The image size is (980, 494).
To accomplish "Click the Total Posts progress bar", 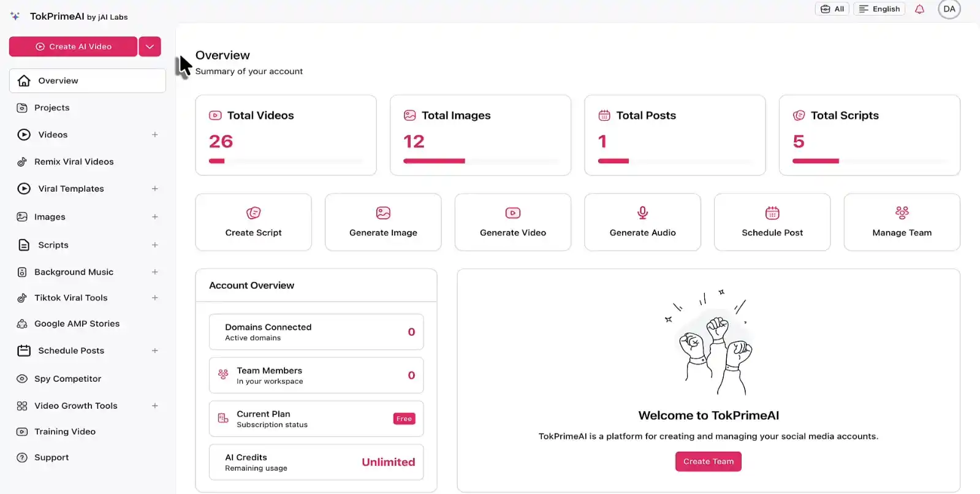I will point(675,161).
